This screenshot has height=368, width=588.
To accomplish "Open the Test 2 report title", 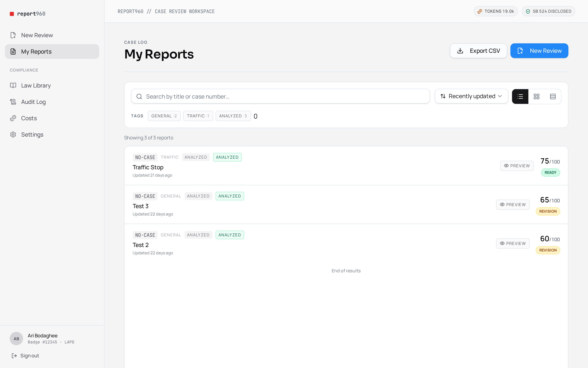I will tap(141, 245).
